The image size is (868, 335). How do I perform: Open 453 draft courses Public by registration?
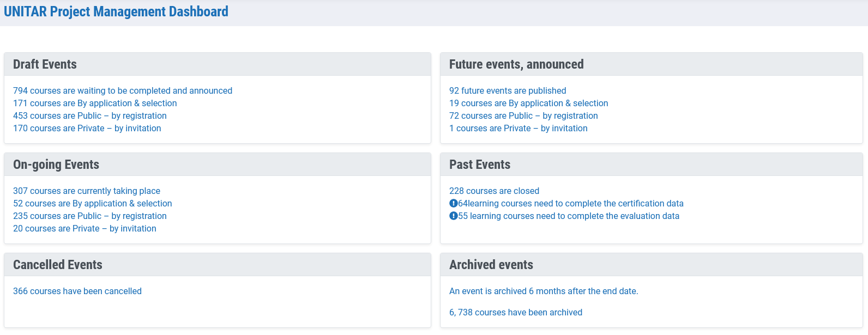(90, 115)
